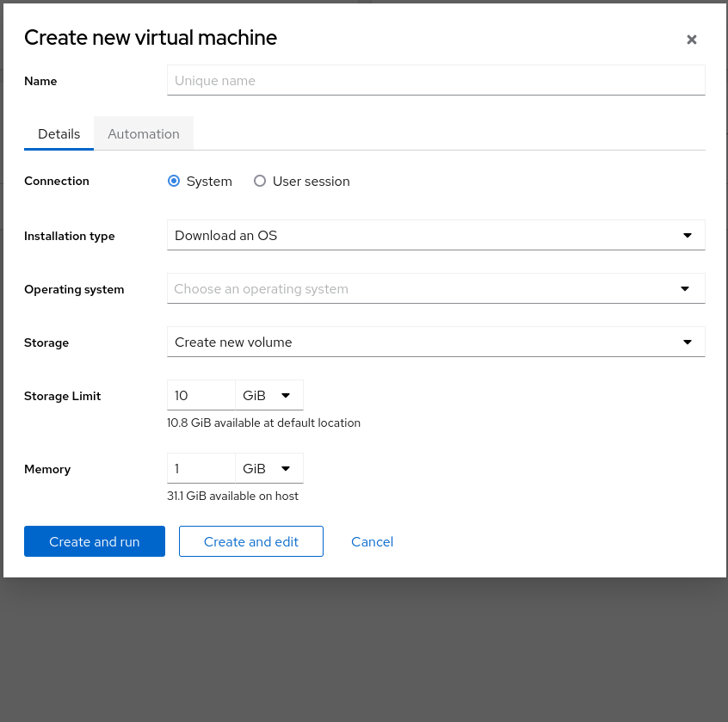Click the caret arrow in Storage field

click(x=687, y=342)
